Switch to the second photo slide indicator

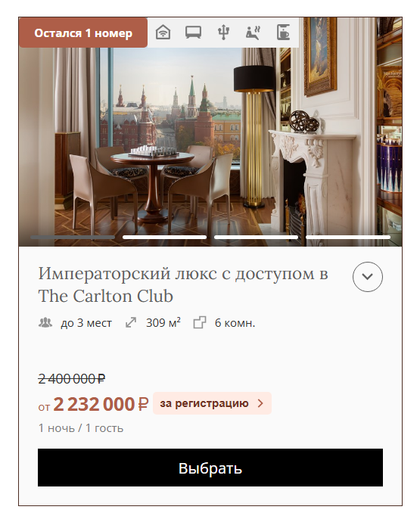[164, 237]
